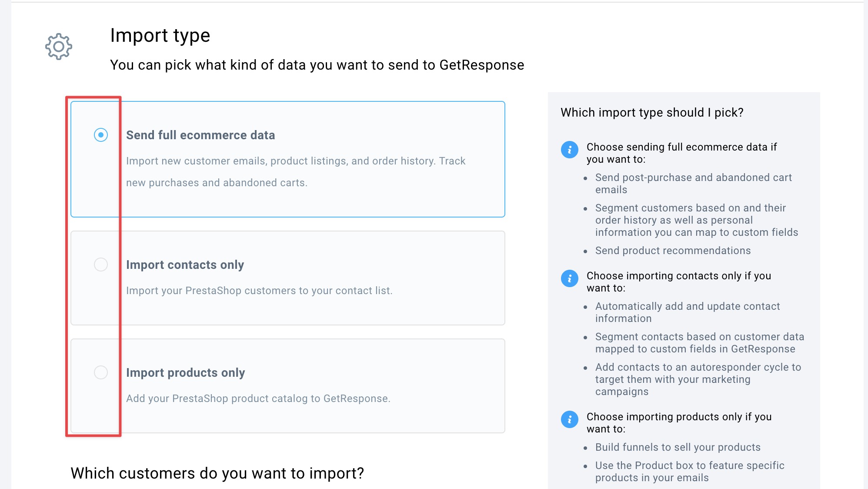Click the 'Import your PrestaShop customers' description

point(259,291)
